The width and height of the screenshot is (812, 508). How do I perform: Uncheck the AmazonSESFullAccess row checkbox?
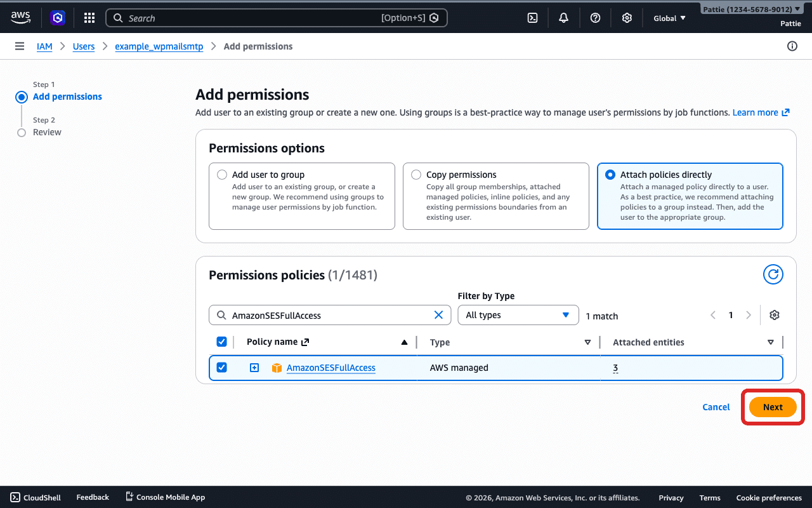[222, 367]
